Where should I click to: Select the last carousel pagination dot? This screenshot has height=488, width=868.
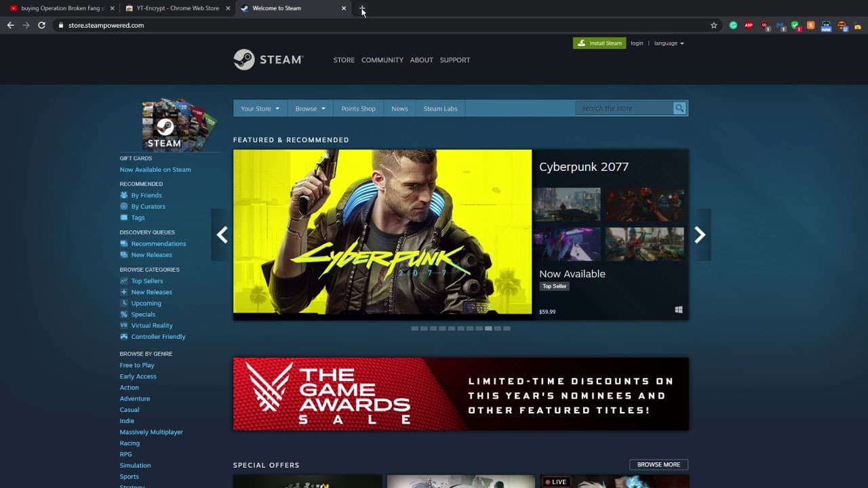click(507, 328)
